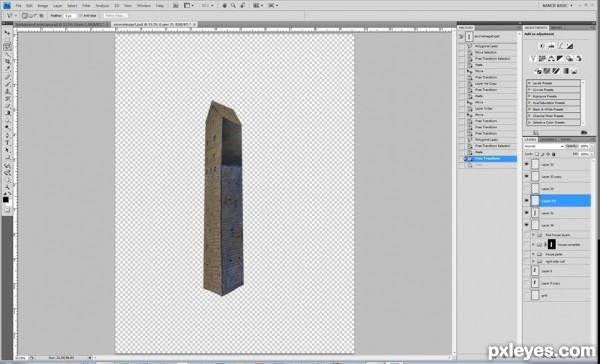Click the Refine Edge button
Viewport: 600px width, 364px height.
click(116, 16)
